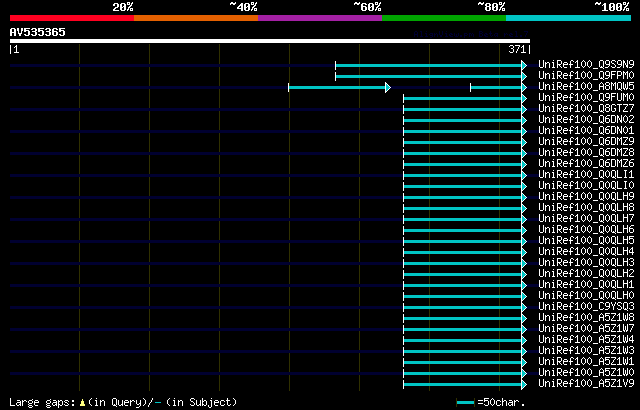Open hit UniRef100_Q8GTZ7

586,108
